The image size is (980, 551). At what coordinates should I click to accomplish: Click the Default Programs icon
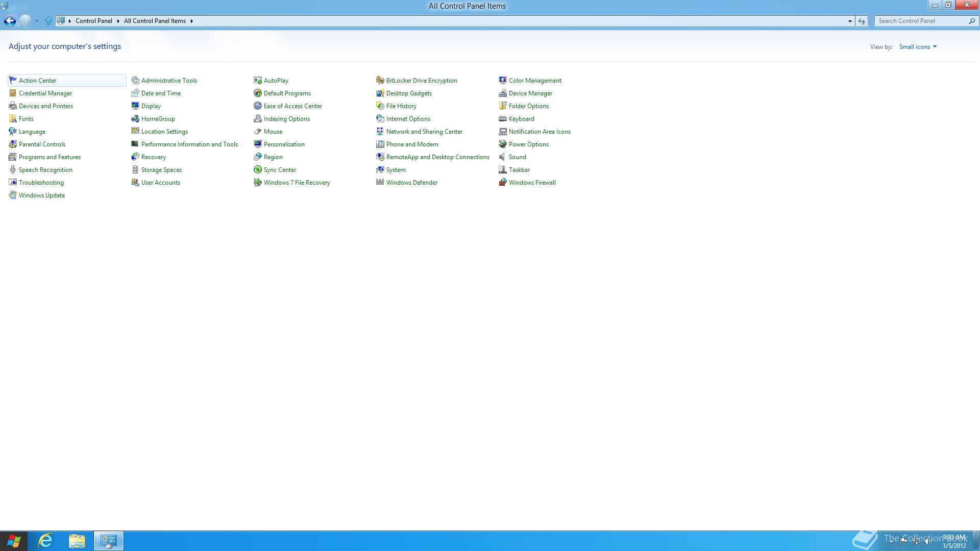point(258,93)
